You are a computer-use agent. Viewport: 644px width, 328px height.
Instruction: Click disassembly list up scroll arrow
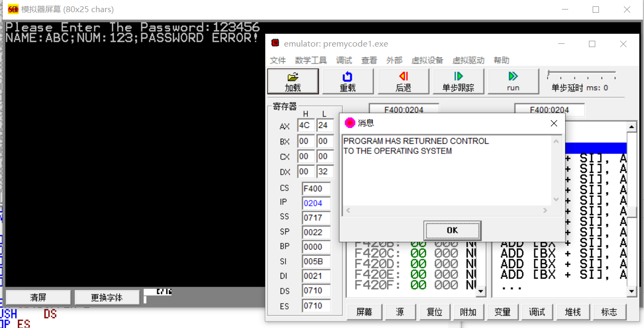pos(631,127)
